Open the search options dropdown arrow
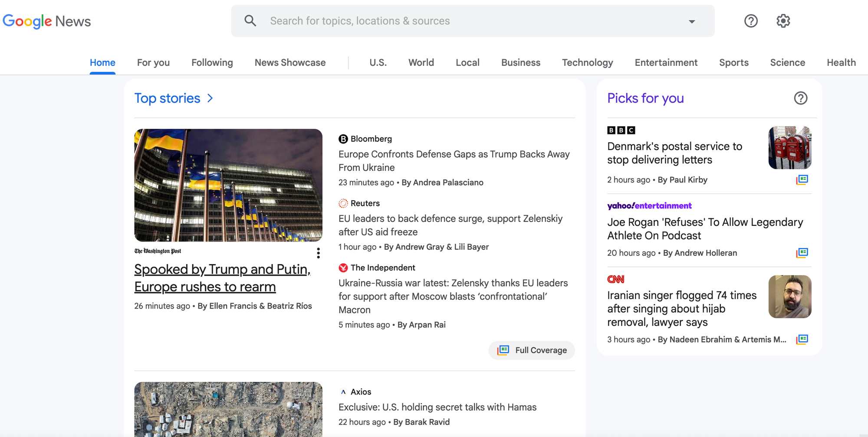This screenshot has width=868, height=437. tap(692, 21)
